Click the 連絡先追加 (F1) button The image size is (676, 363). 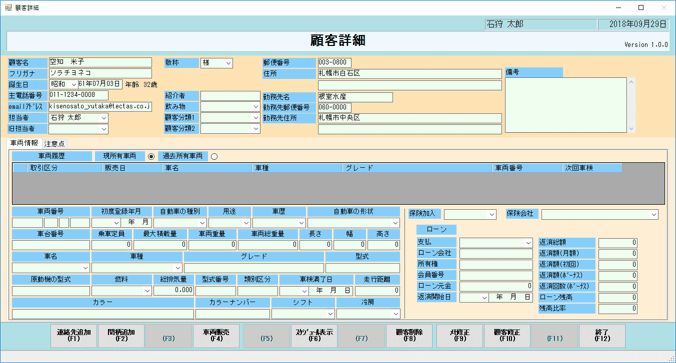click(x=74, y=335)
